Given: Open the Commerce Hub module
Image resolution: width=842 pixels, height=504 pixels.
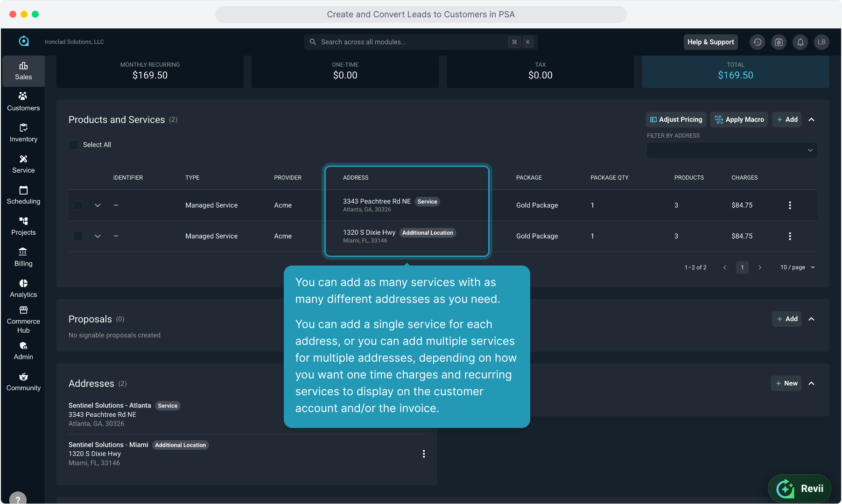Looking at the screenshot, I should click(x=23, y=320).
